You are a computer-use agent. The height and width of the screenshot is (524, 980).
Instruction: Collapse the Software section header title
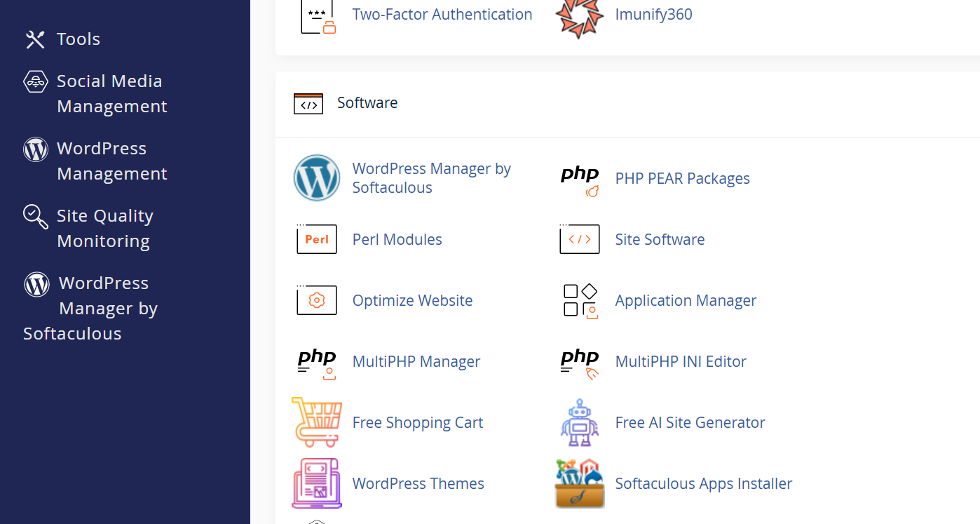367,102
